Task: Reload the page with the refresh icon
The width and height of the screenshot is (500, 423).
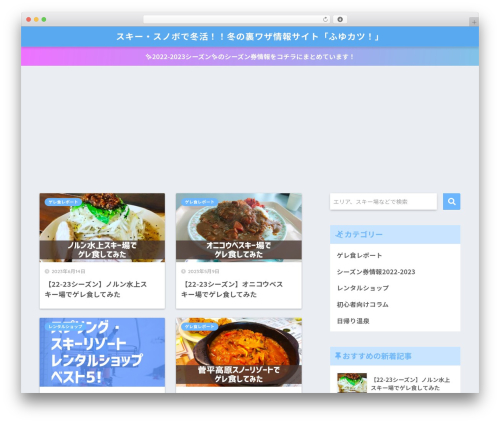Action: [325, 20]
